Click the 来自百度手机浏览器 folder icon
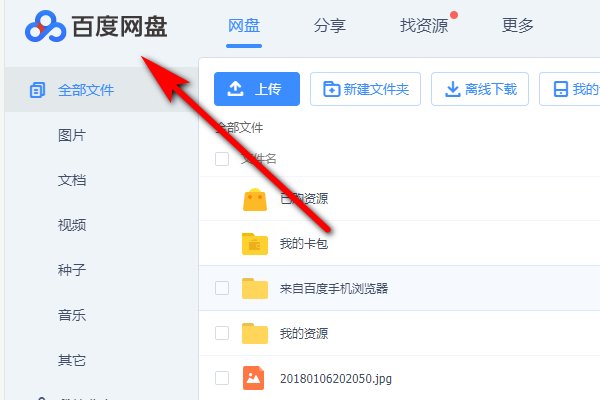 (x=255, y=289)
